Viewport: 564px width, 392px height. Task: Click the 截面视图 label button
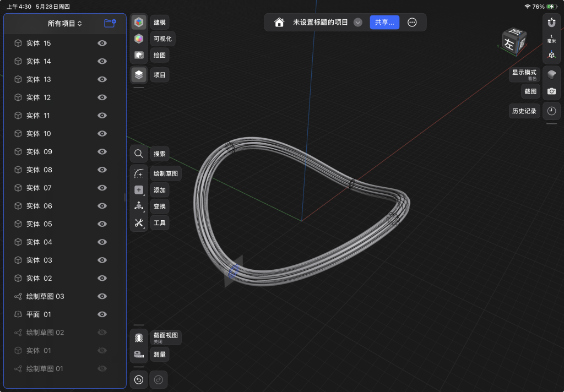point(166,337)
